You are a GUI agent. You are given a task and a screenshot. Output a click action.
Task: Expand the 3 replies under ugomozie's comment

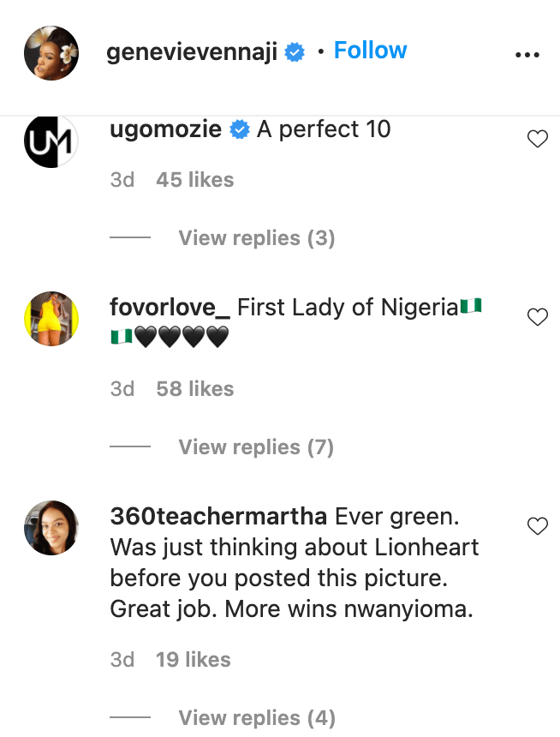[x=256, y=238]
